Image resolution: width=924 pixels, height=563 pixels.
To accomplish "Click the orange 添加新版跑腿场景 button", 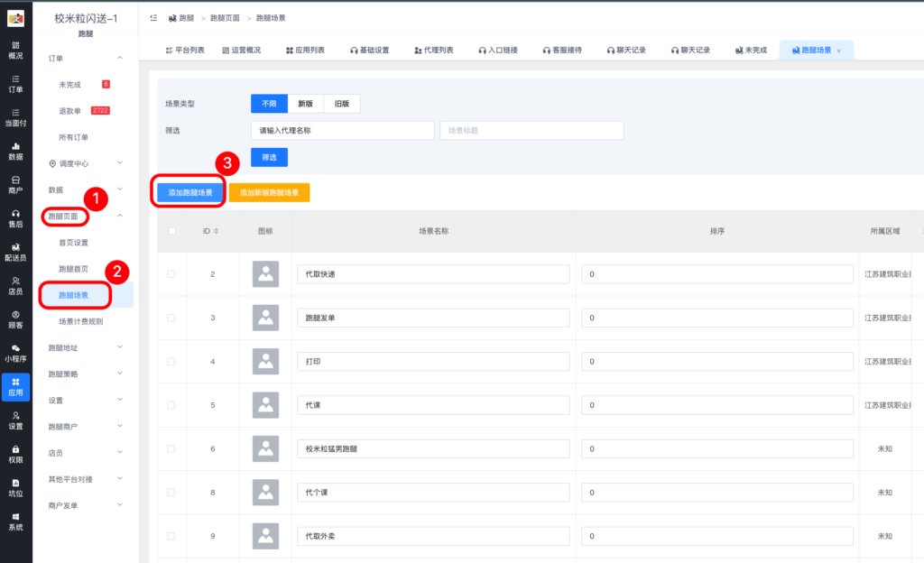I will coord(269,192).
